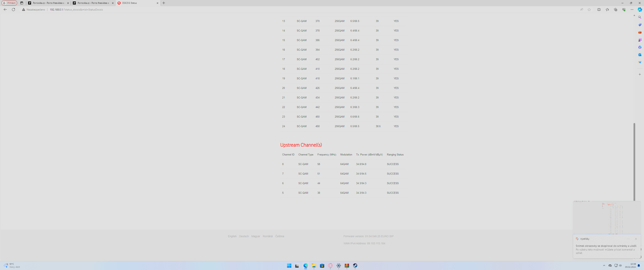Open the sidebar Tools briefcase icon
Viewport: 644px width, 270px height.
point(640,32)
